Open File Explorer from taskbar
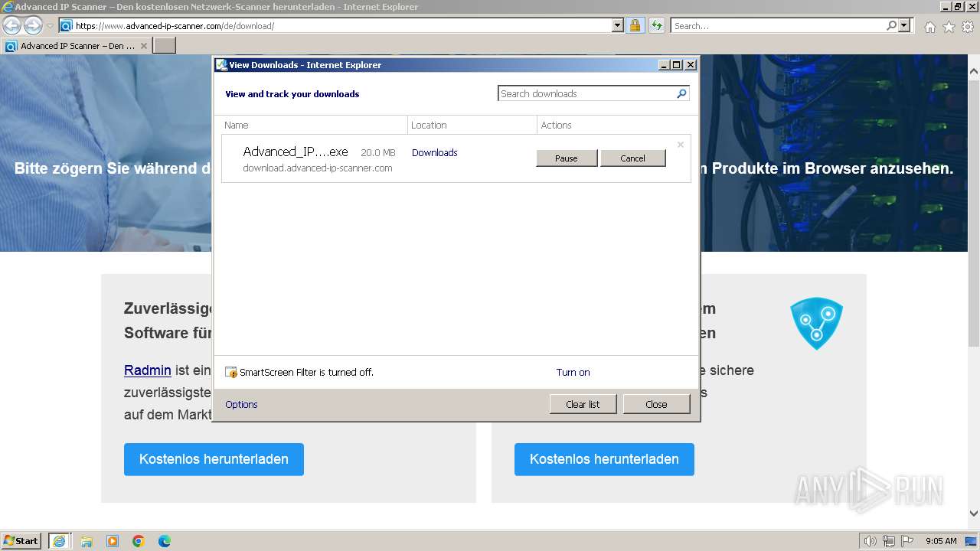This screenshot has width=980, height=551. (87, 541)
